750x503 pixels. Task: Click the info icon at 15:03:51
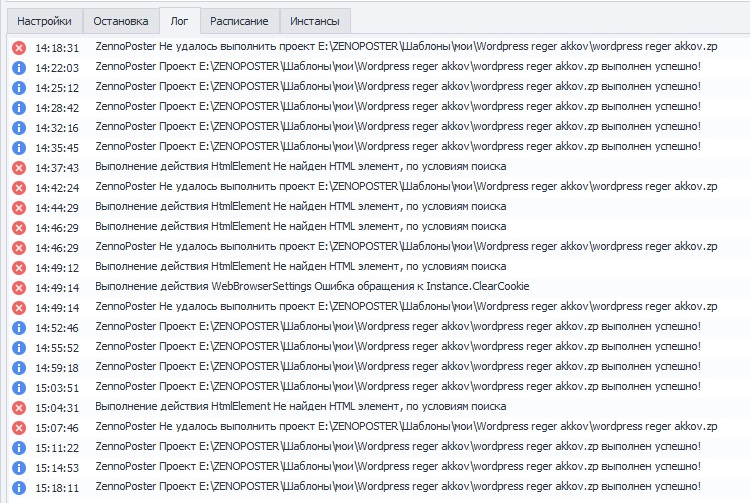click(x=19, y=388)
